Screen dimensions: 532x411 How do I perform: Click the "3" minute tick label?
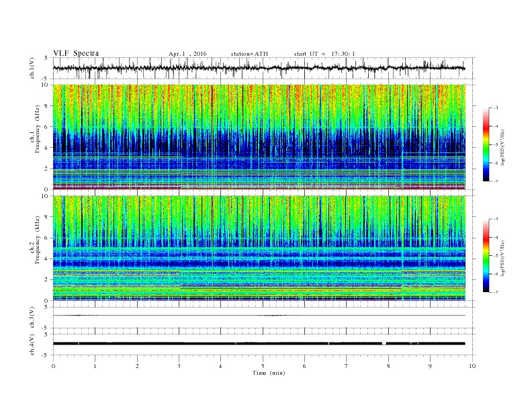[x=179, y=366]
